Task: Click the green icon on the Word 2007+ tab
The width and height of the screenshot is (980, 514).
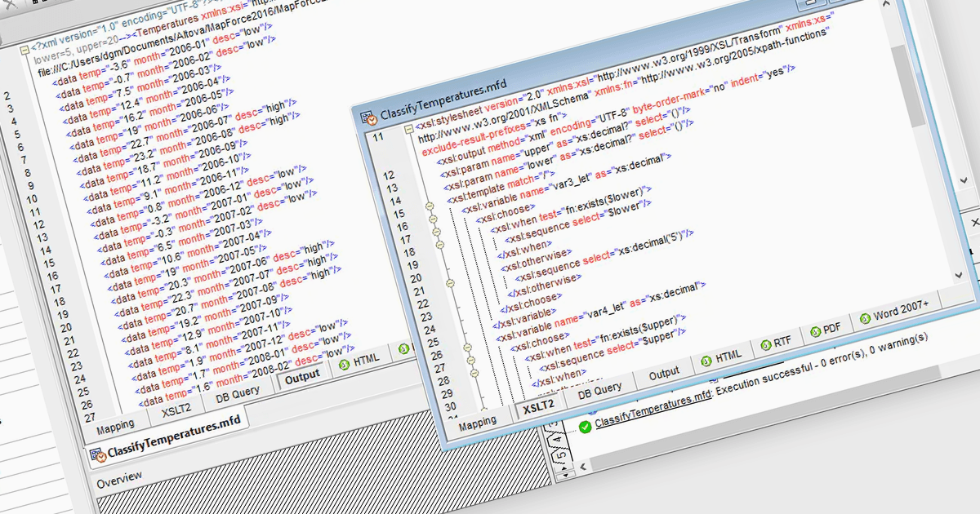Action: coord(865,319)
